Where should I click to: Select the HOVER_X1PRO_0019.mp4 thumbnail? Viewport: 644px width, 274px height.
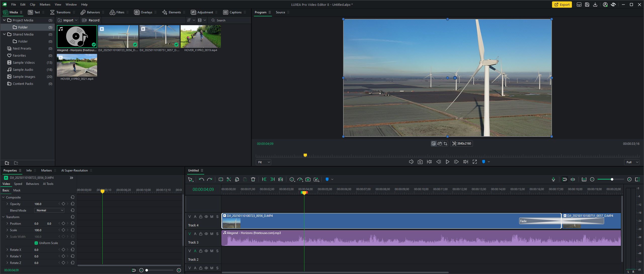pos(200,36)
